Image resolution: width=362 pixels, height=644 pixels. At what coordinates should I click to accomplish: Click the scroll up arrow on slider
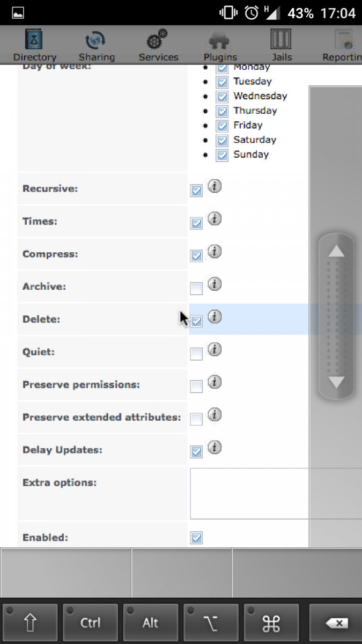[336, 251]
